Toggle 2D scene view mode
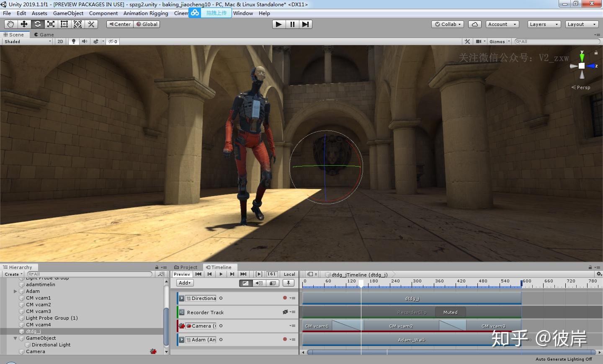Image resolution: width=603 pixels, height=364 pixels. click(60, 41)
